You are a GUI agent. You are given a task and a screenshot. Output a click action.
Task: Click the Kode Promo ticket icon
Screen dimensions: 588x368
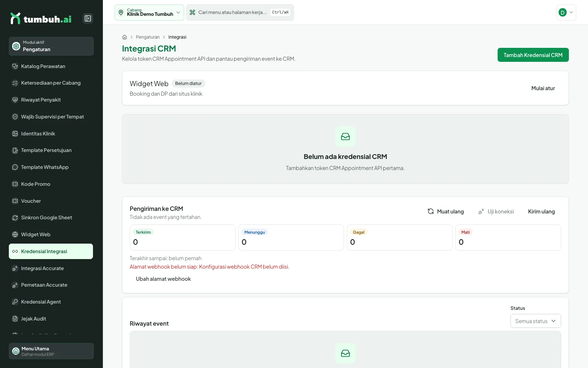click(x=15, y=184)
